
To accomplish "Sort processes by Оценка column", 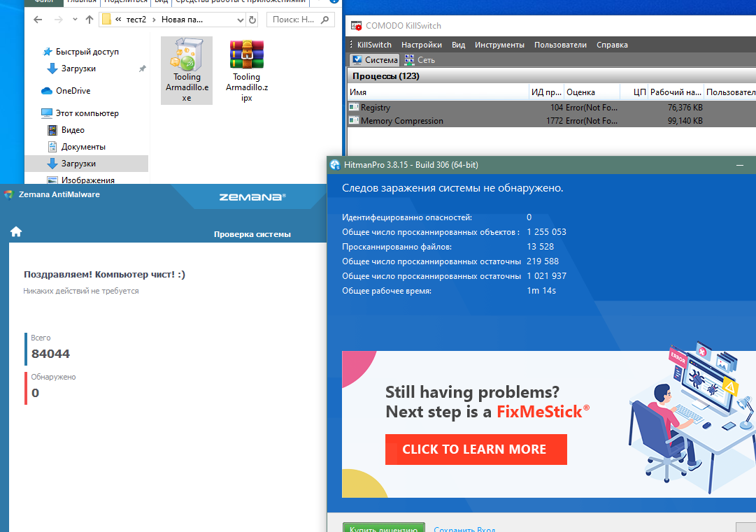I will (592, 92).
